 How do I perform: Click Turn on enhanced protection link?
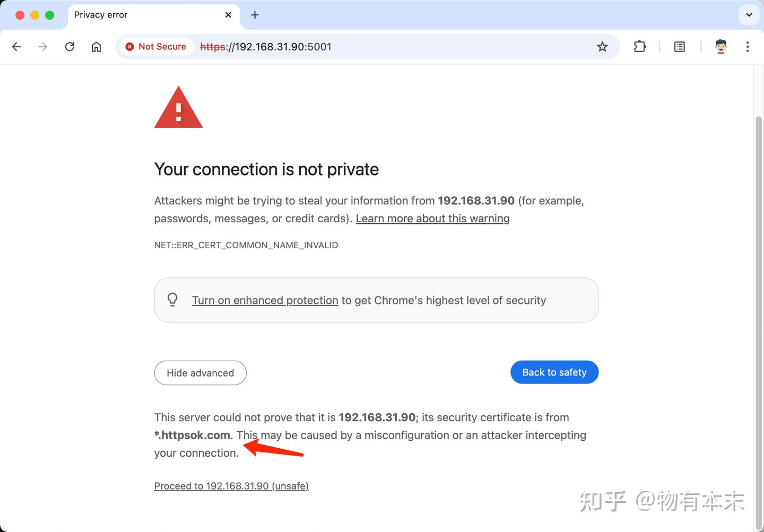[265, 300]
